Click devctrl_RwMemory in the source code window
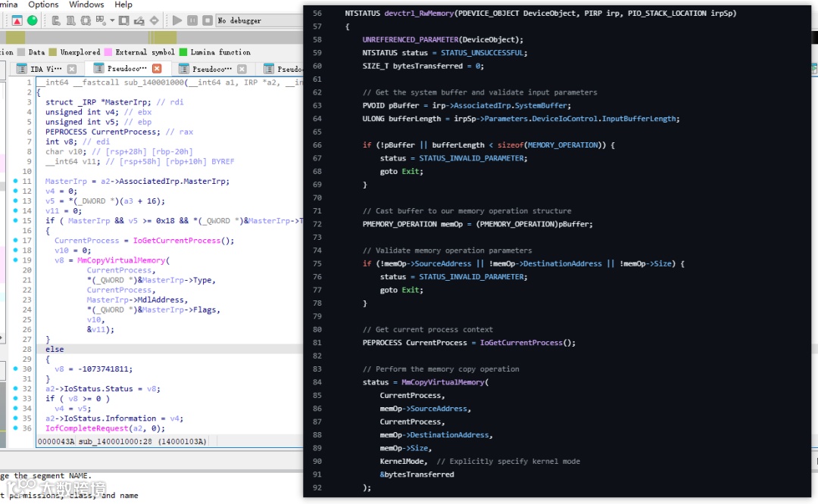 pyautogui.click(x=419, y=14)
